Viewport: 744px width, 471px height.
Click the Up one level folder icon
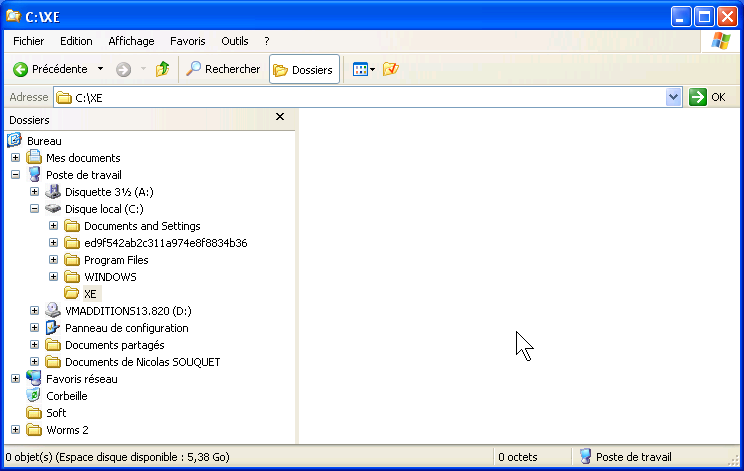[x=162, y=69]
